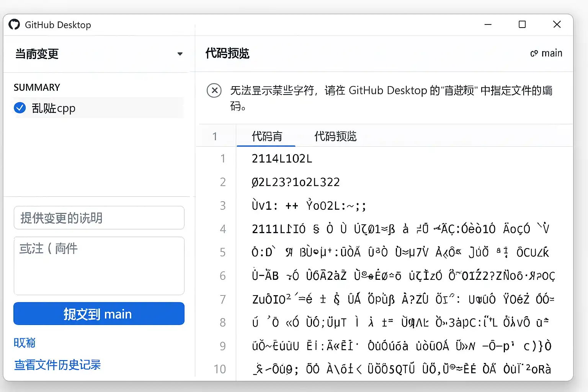Dismiss the encoding error via circled X icon
The width and height of the screenshot is (588, 392).
click(214, 91)
